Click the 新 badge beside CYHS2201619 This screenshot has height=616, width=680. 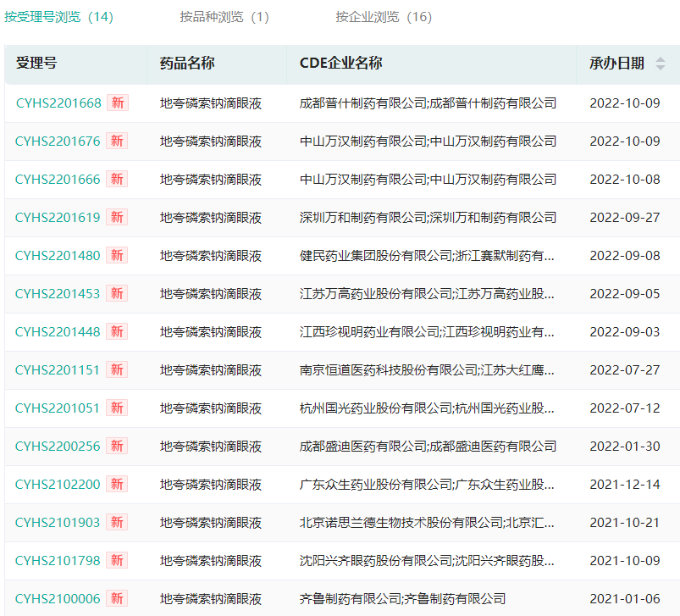point(117,217)
